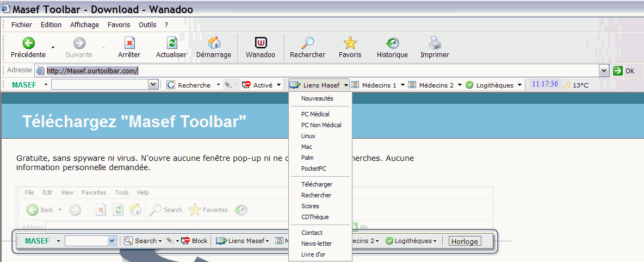This screenshot has width=644, height=262.
Task: Click the MASEF logo in toolbar
Action: pyautogui.click(x=24, y=85)
